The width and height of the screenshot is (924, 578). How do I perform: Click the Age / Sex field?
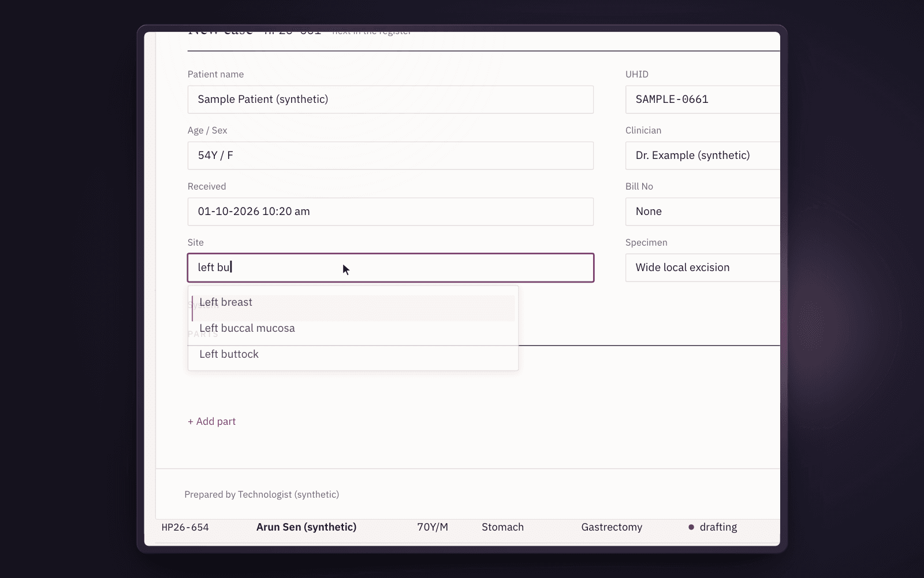pyautogui.click(x=390, y=155)
